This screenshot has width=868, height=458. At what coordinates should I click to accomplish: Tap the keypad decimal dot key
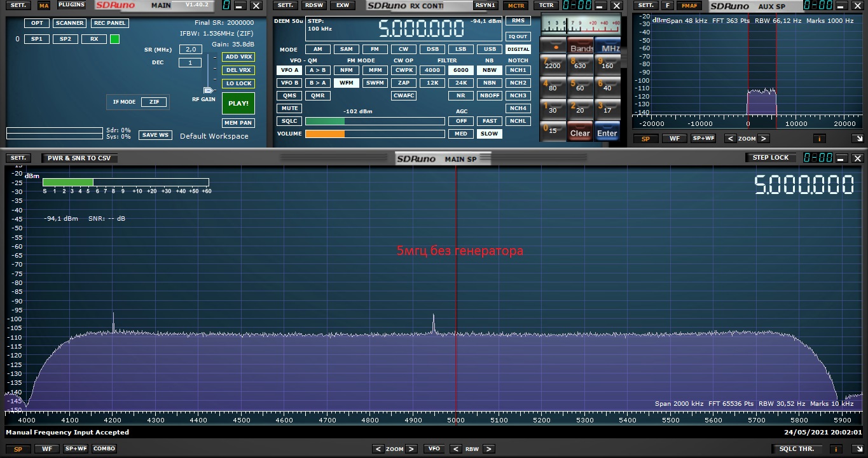553,47
